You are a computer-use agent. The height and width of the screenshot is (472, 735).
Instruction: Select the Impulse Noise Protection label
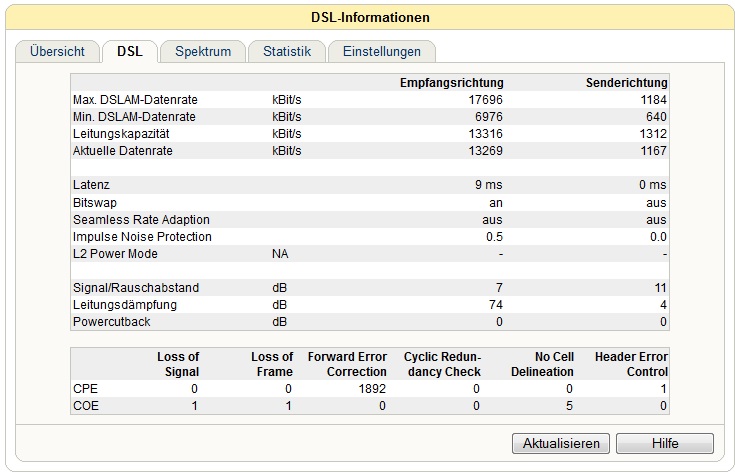[142, 237]
